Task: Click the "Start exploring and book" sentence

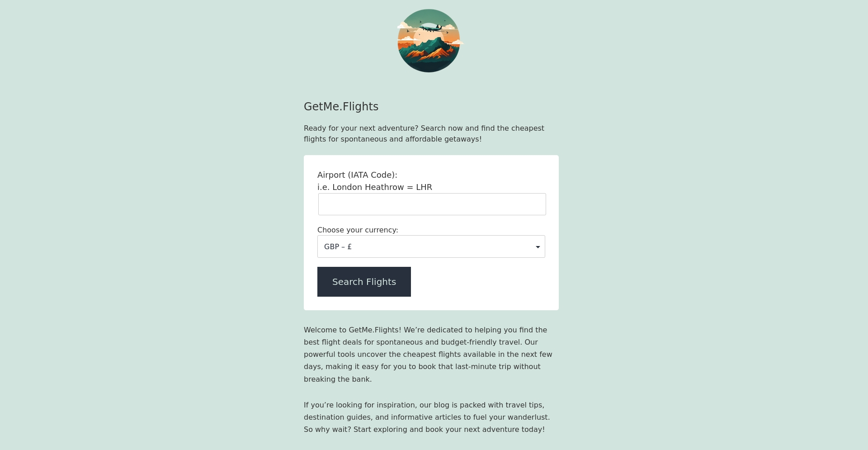Action: (x=449, y=430)
